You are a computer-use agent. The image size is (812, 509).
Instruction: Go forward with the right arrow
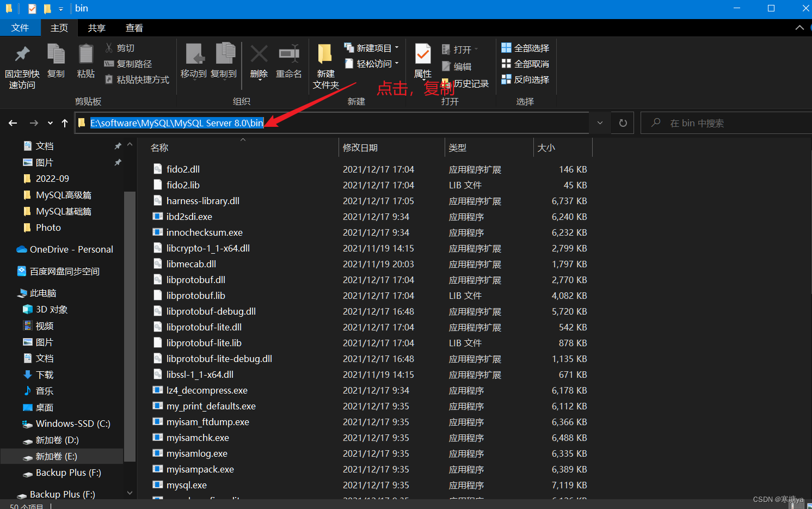pos(34,123)
